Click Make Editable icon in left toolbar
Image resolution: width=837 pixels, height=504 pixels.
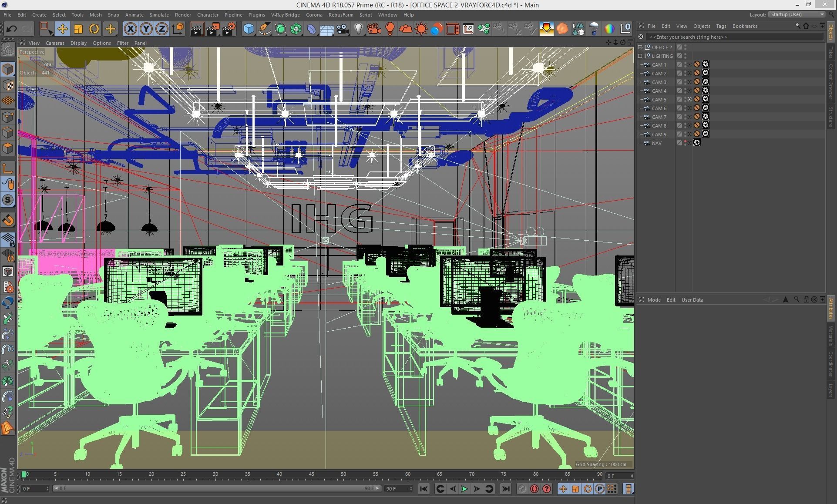pos(8,49)
